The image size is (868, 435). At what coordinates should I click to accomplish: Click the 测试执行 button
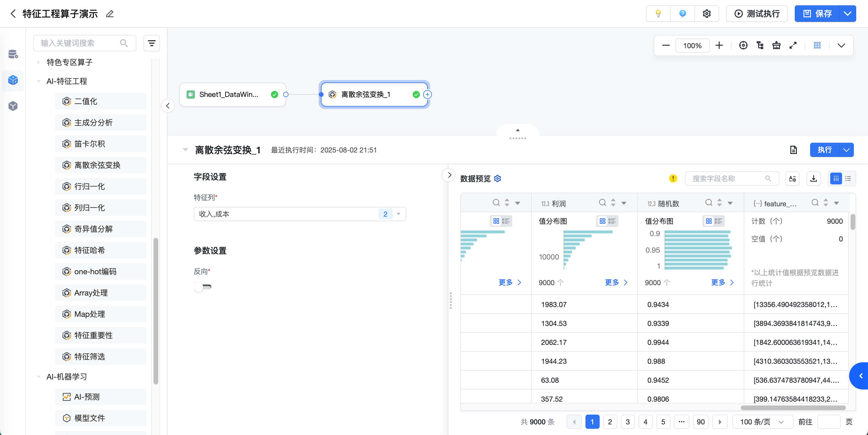click(x=757, y=14)
